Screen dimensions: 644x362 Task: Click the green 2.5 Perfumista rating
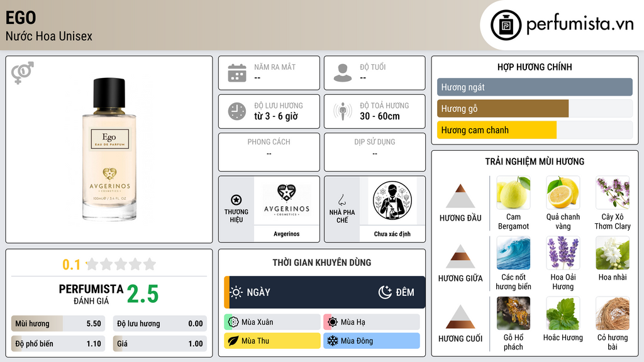(143, 294)
